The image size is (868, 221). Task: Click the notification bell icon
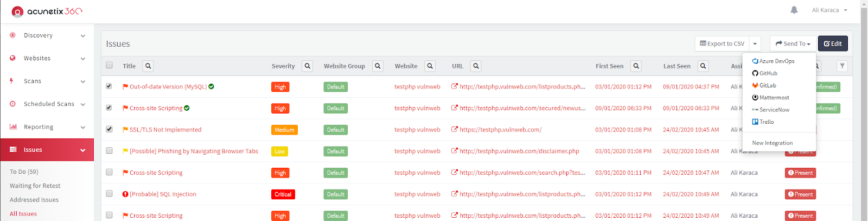pos(794,10)
